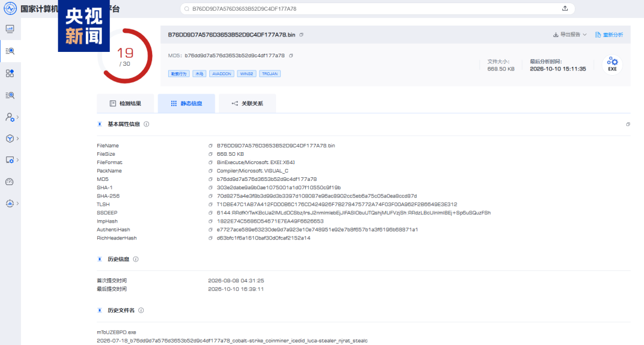Copy the file name next to title
The image size is (644, 345).
point(302,35)
